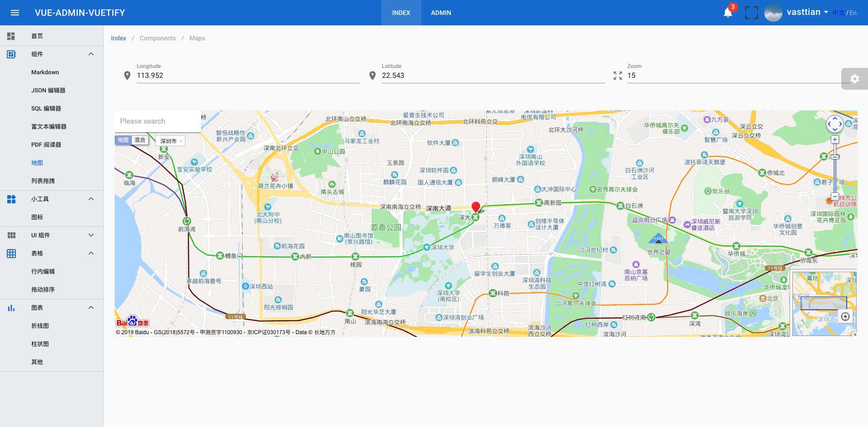The width and height of the screenshot is (868, 427).
Task: Click the 深大 metro station icon
Action: tap(475, 217)
